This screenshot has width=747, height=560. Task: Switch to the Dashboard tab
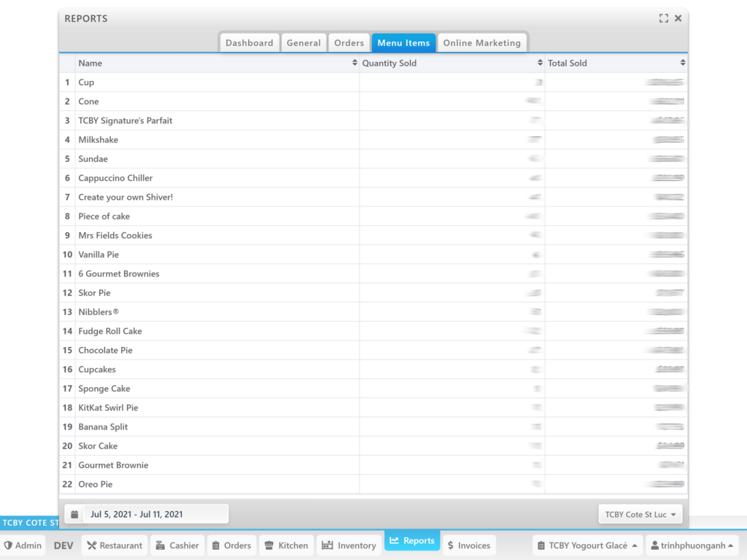(249, 43)
